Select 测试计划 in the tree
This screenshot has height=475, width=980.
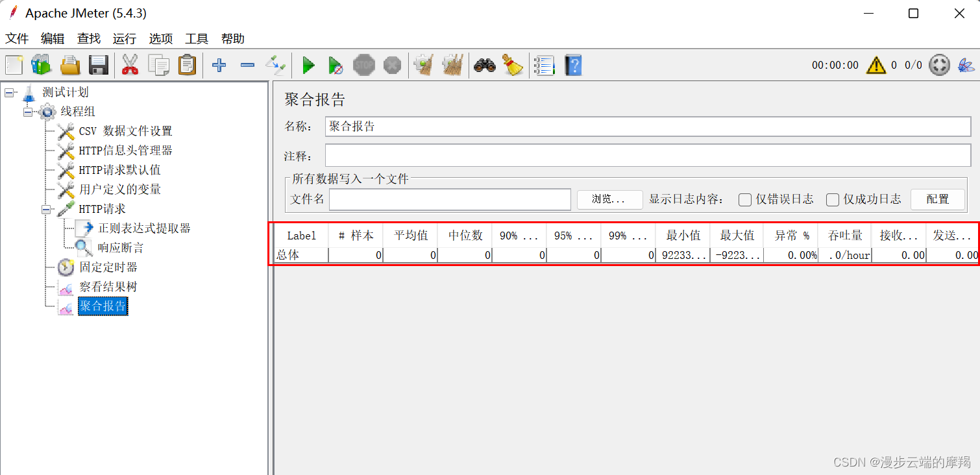[x=65, y=92]
